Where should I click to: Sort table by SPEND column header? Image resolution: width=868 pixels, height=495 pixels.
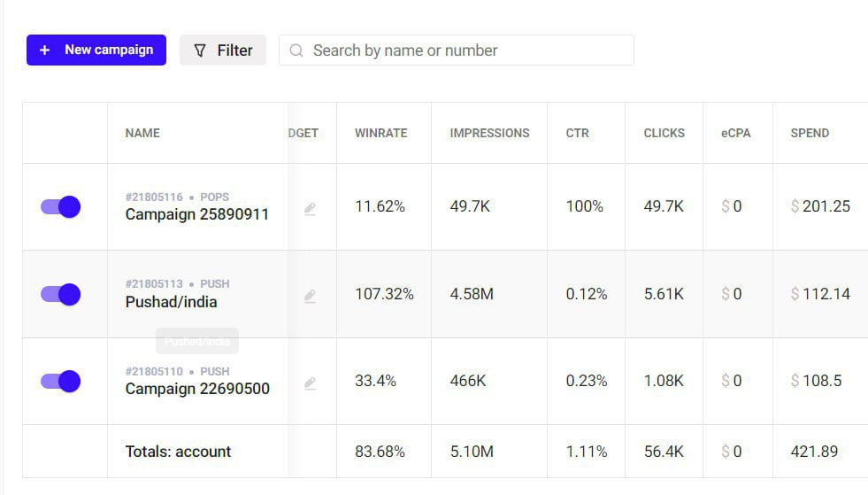810,133
